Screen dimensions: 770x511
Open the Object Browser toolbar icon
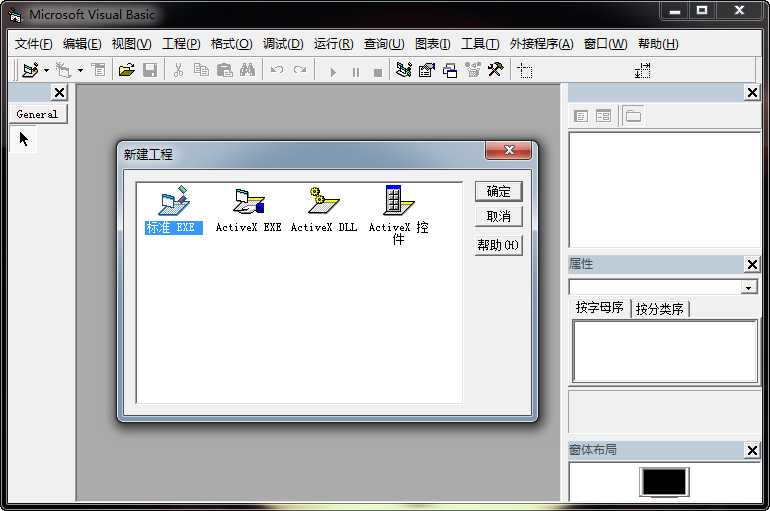click(x=473, y=70)
